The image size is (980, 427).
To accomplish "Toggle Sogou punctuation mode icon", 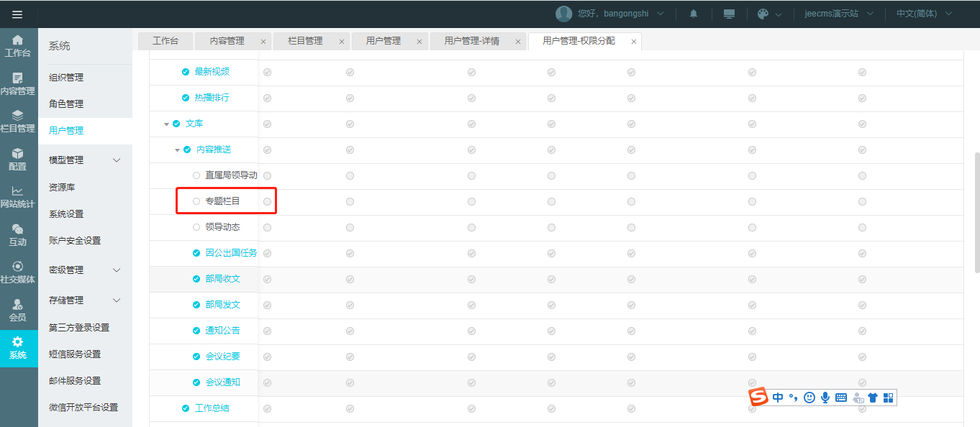I will coord(794,398).
